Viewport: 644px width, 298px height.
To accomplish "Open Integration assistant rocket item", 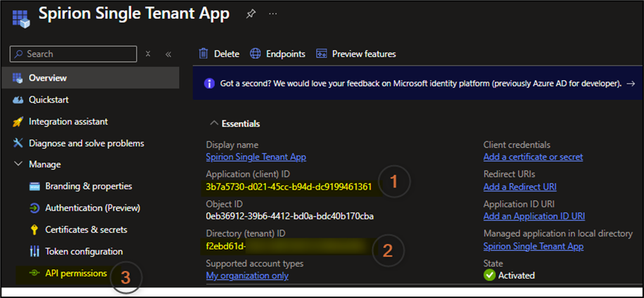I will pyautogui.click(x=68, y=122).
